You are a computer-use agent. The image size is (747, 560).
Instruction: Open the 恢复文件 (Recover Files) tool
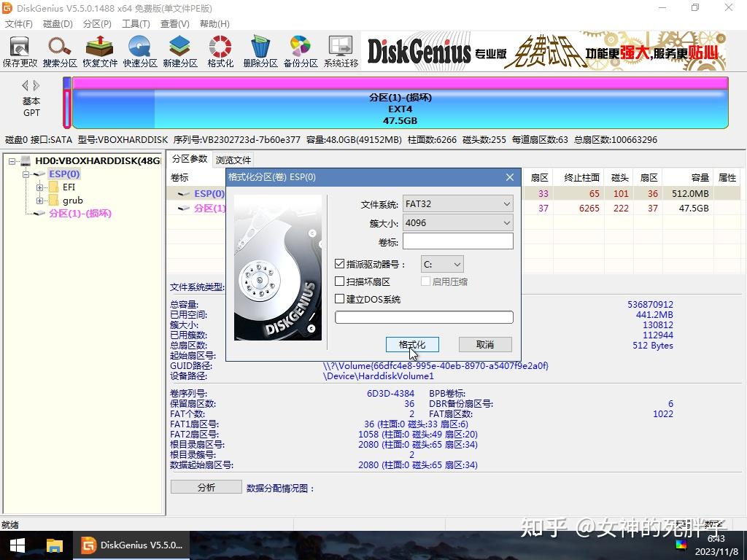[98, 50]
